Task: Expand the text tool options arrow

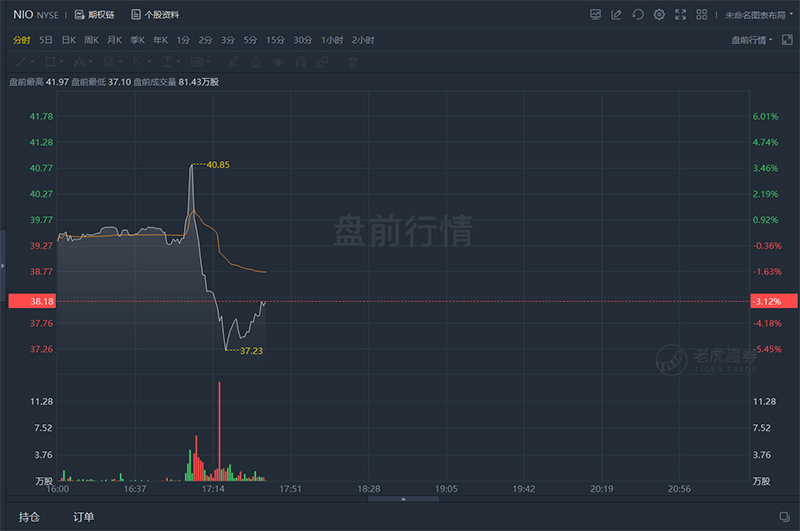Action: pyautogui.click(x=179, y=62)
